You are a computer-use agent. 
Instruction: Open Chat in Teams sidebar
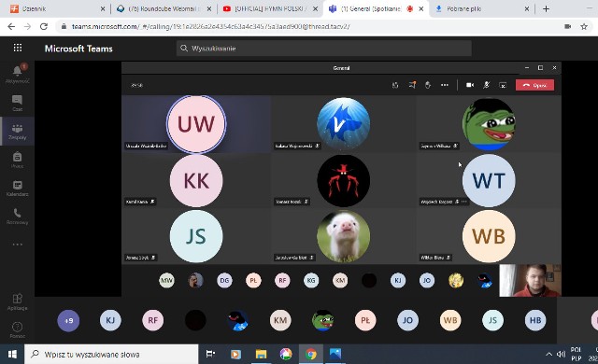[17, 104]
